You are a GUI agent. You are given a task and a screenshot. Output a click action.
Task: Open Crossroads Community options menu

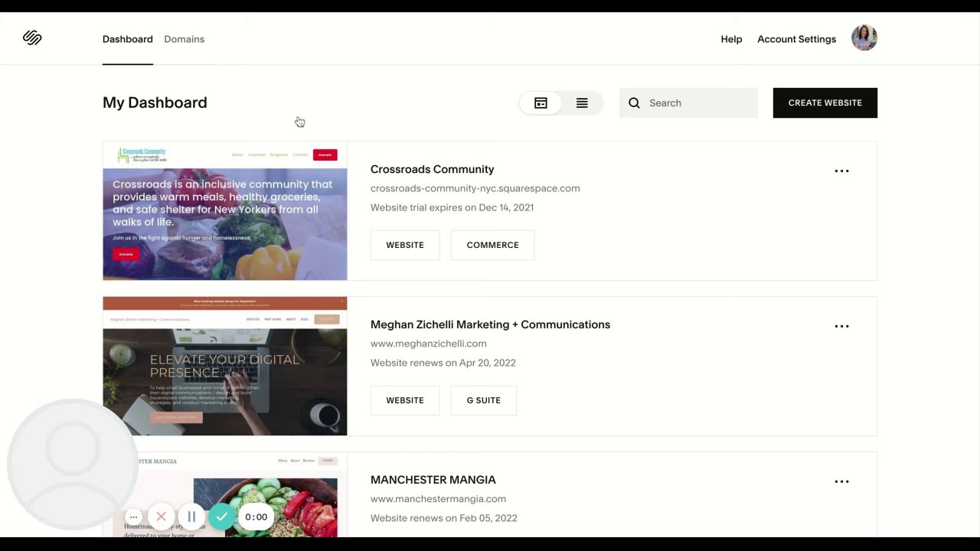point(841,171)
